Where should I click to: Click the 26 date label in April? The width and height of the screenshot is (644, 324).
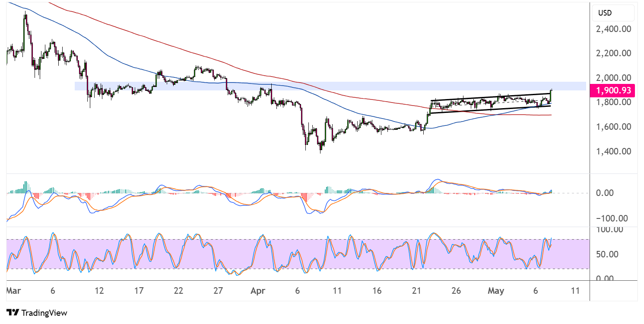click(456, 291)
